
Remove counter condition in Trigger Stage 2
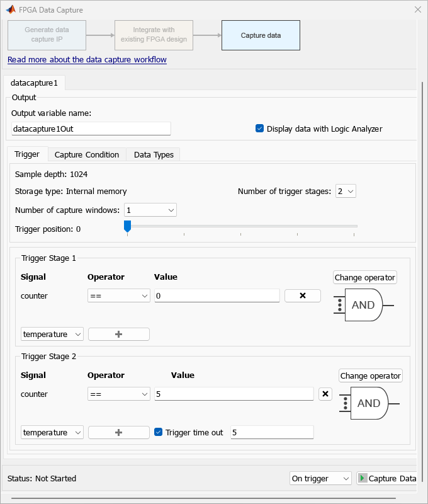(325, 394)
